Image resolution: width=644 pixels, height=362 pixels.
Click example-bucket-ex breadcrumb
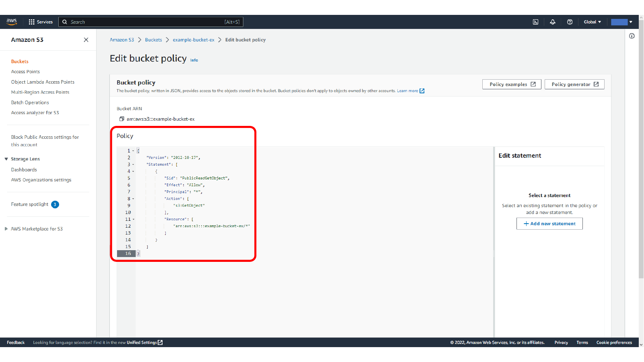[x=193, y=40]
